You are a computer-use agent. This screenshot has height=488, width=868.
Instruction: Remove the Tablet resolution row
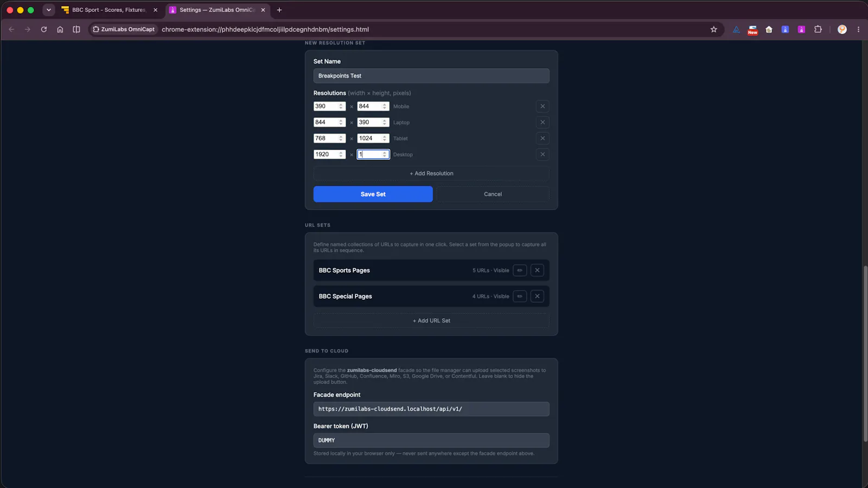[x=542, y=138]
